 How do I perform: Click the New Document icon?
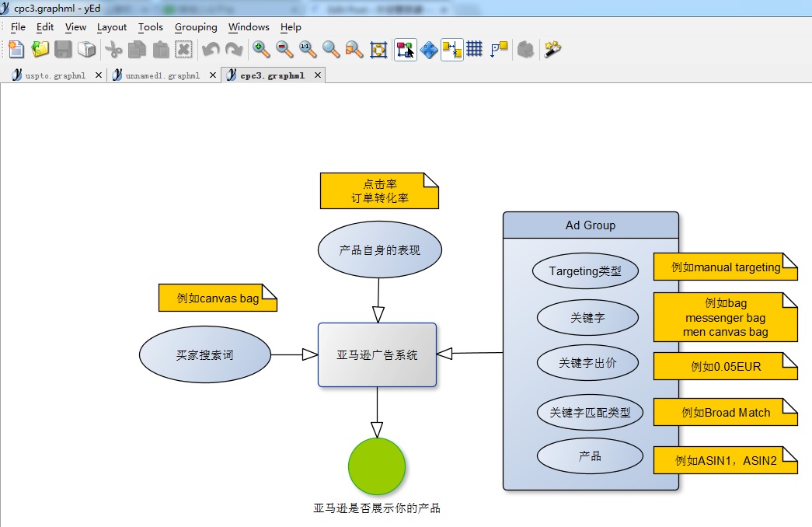[x=16, y=50]
